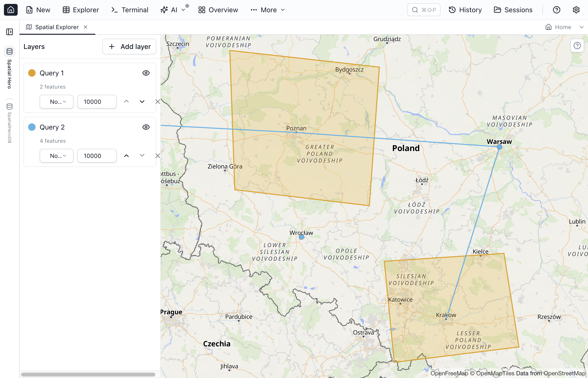This screenshot has width=588, height=378.
Task: Hide the Query 1 layer
Action: 146,73
